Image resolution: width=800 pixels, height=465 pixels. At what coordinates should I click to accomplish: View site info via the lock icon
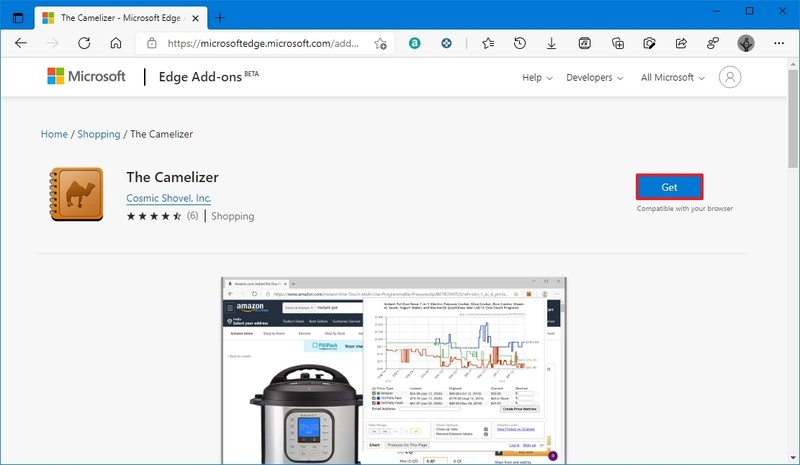click(152, 43)
